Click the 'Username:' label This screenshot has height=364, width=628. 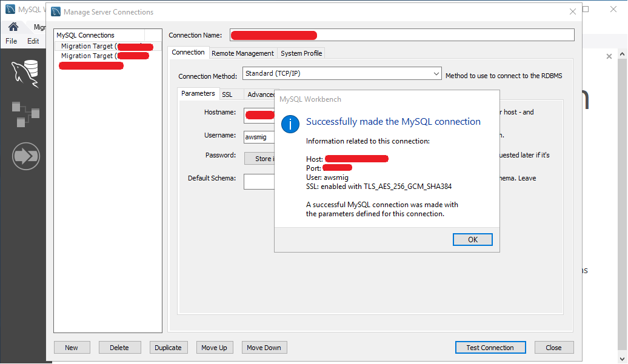point(220,135)
